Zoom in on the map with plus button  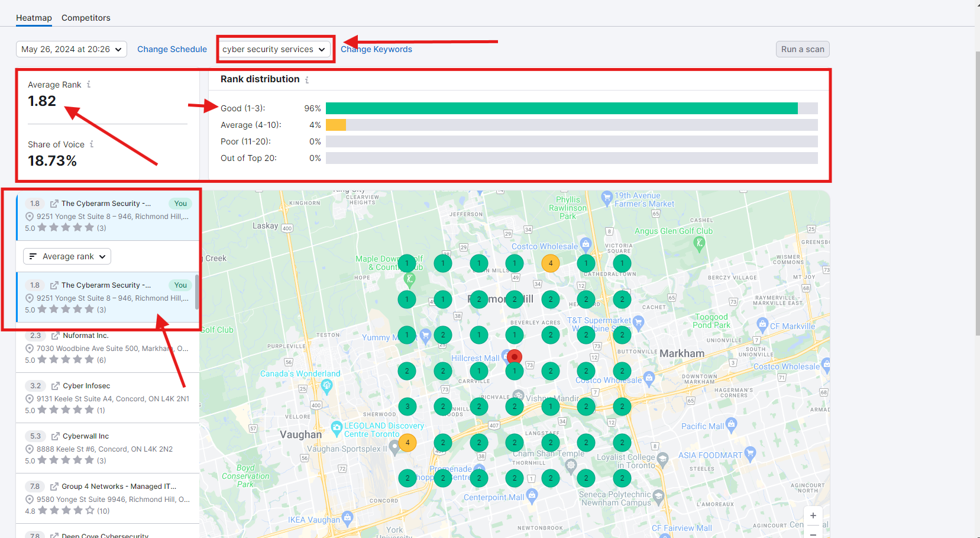(813, 516)
